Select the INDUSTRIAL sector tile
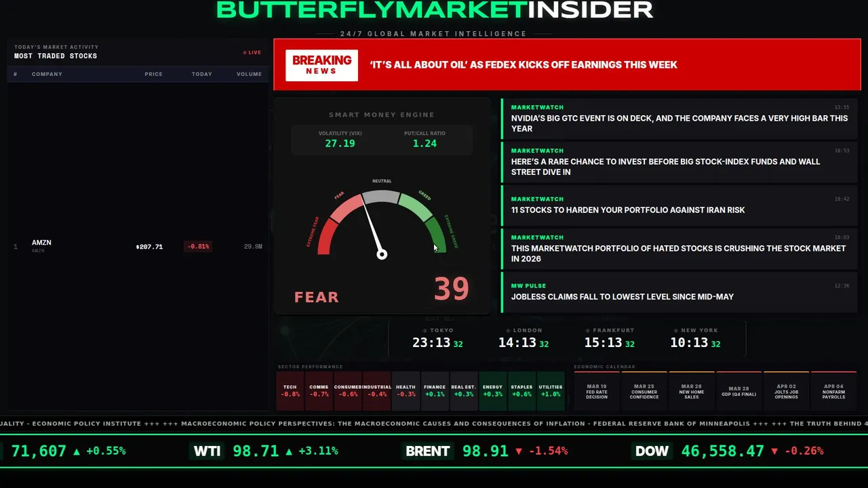The width and height of the screenshot is (868, 488). pos(377,391)
